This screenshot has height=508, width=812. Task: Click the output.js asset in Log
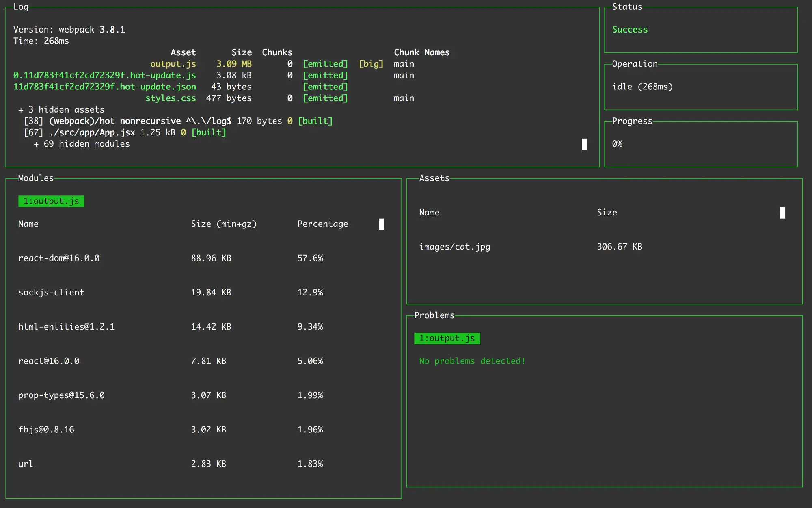click(173, 64)
